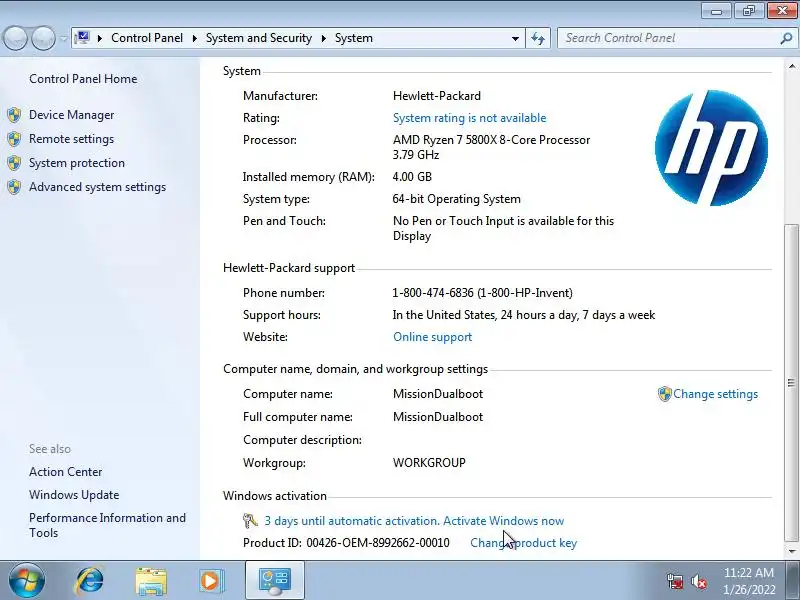This screenshot has width=800, height=600.
Task: Click the HP logo image
Action: click(x=711, y=148)
